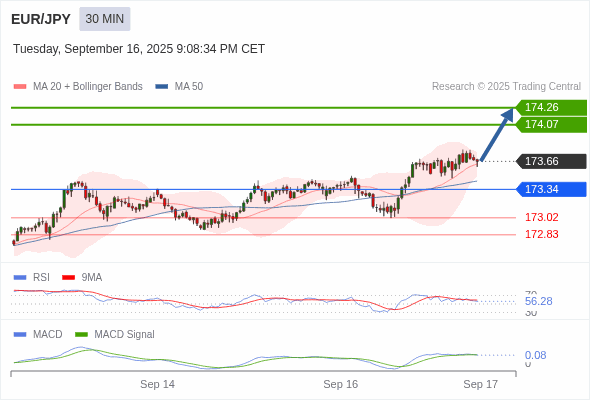Click the MA 50 blue legend swatch
590x400 pixels.
point(162,87)
